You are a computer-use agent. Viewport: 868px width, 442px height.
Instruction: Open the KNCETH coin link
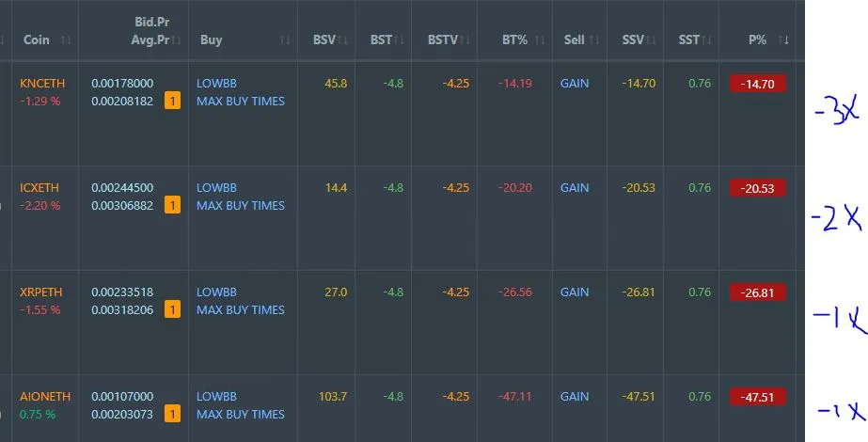coord(42,83)
